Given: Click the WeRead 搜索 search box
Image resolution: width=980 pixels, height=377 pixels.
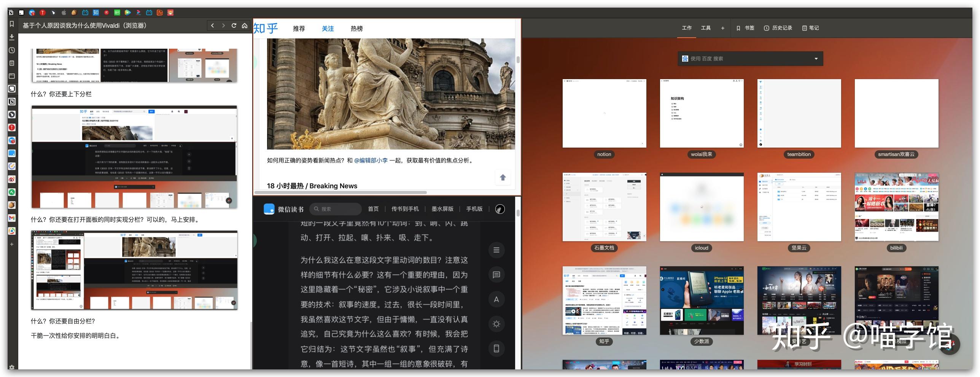Looking at the screenshot, I should click(x=336, y=209).
